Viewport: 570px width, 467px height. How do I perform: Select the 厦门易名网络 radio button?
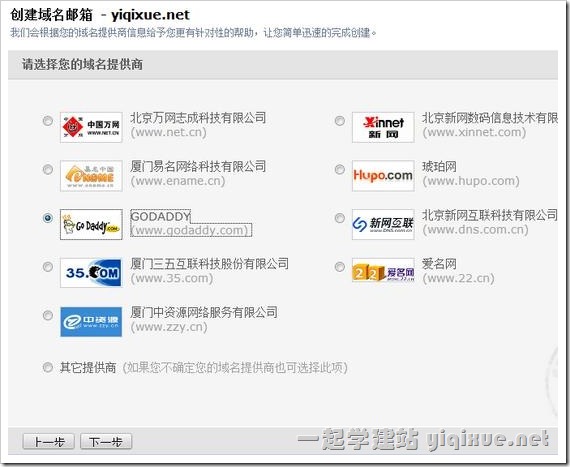48,169
